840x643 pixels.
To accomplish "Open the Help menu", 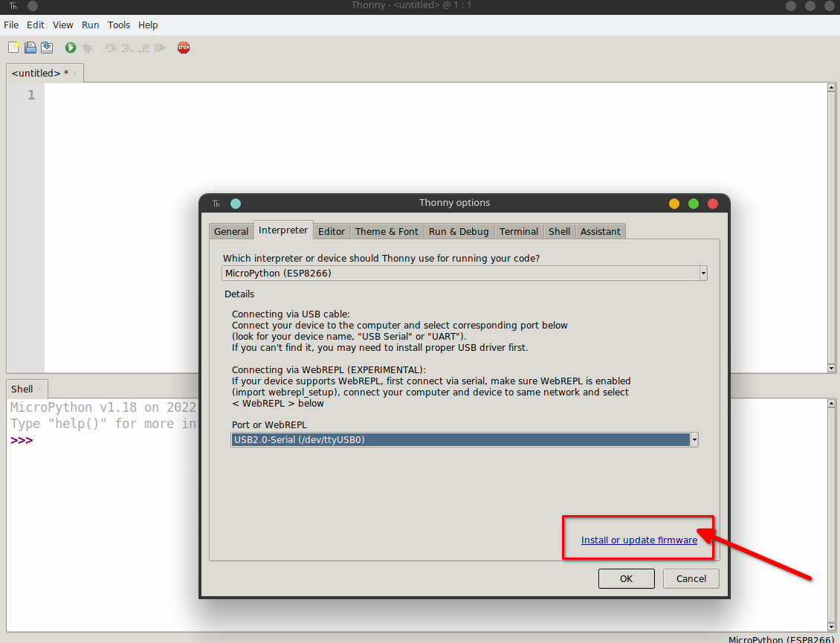I will click(148, 25).
